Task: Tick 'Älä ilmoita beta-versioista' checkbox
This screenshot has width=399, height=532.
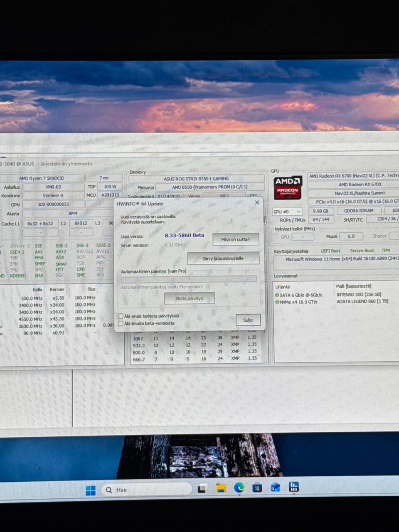Action: pyautogui.click(x=121, y=323)
